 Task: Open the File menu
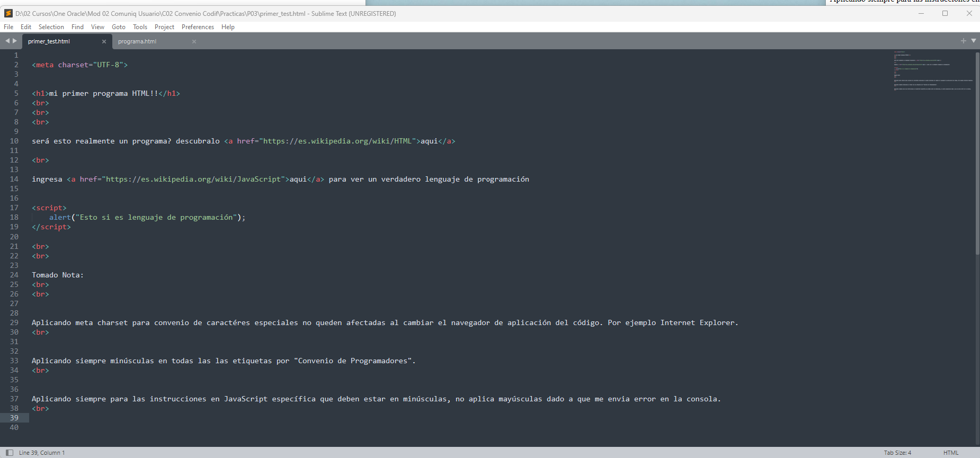pos(8,27)
